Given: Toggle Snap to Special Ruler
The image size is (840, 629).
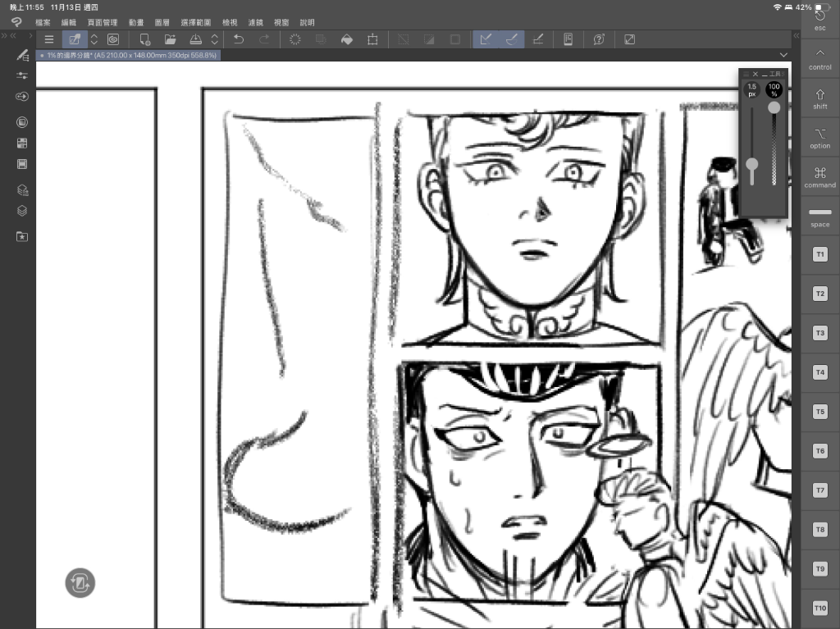Looking at the screenshot, I should pyautogui.click(x=511, y=39).
